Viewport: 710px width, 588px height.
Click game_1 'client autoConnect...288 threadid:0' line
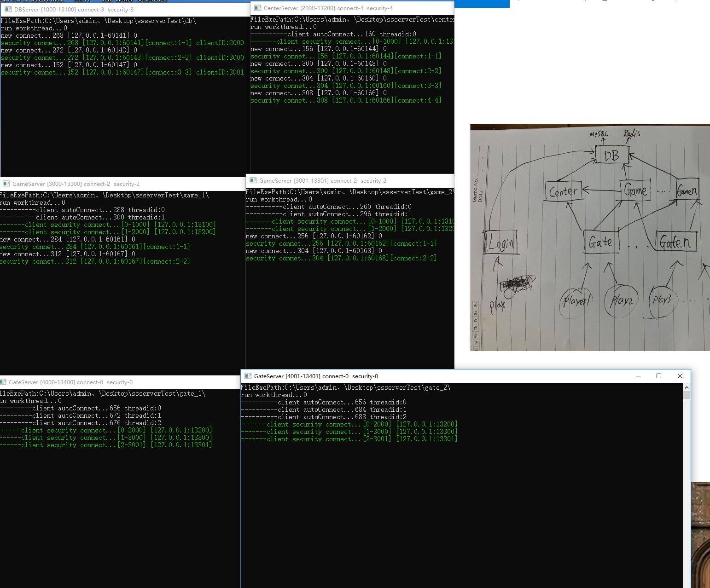[x=82, y=210]
